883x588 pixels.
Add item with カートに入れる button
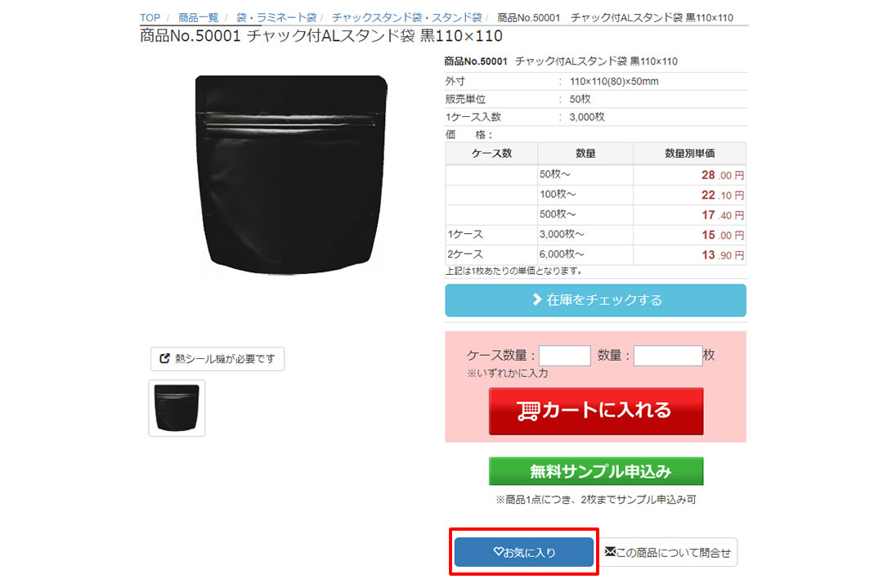pos(596,411)
